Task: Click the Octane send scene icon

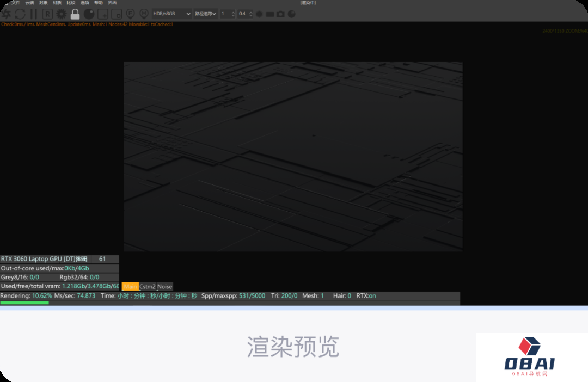Action: tap(6, 14)
